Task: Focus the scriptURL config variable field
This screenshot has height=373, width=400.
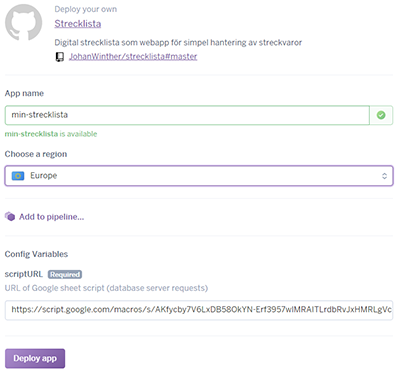Action: click(199, 310)
